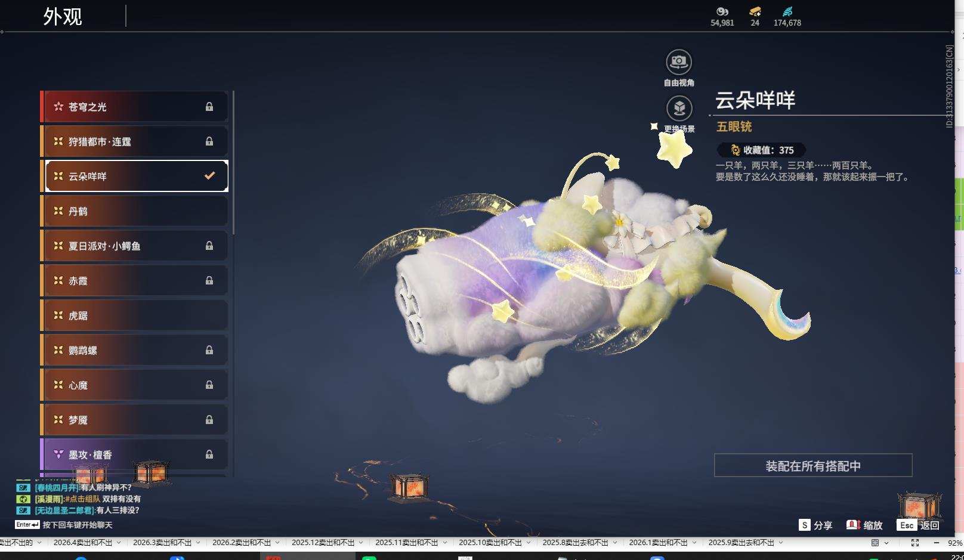Expand the 2025.9 sheet tab dropdown arrow

780,543
